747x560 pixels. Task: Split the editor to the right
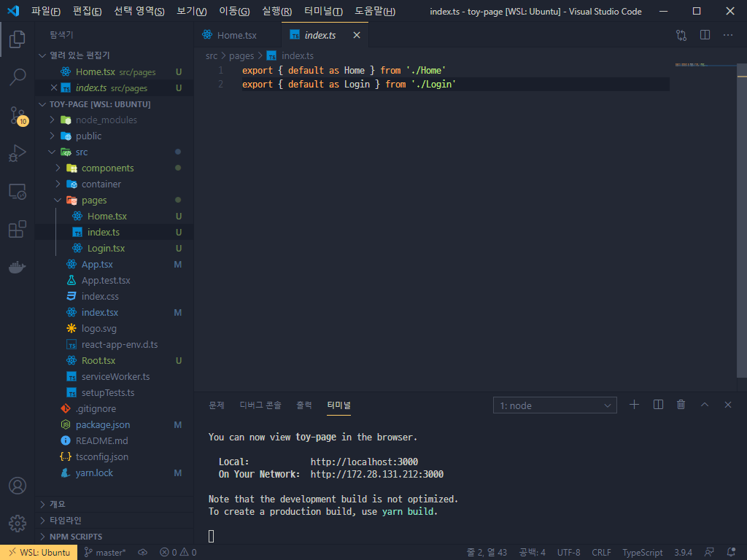click(x=705, y=35)
